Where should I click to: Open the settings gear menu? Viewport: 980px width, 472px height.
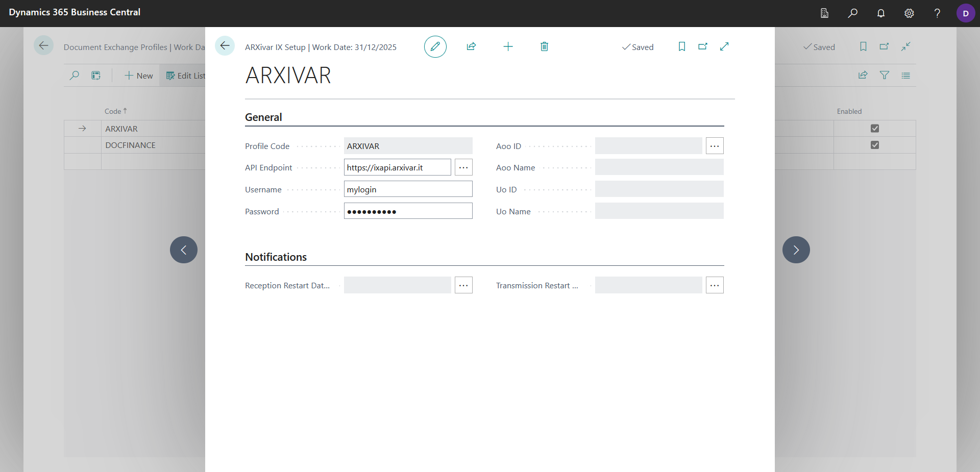(x=909, y=13)
